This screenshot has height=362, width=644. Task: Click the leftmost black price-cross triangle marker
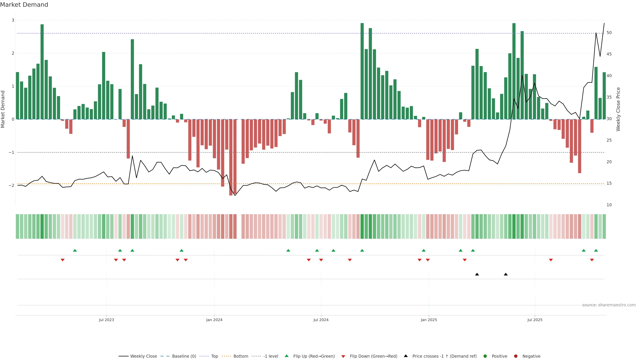click(x=477, y=274)
